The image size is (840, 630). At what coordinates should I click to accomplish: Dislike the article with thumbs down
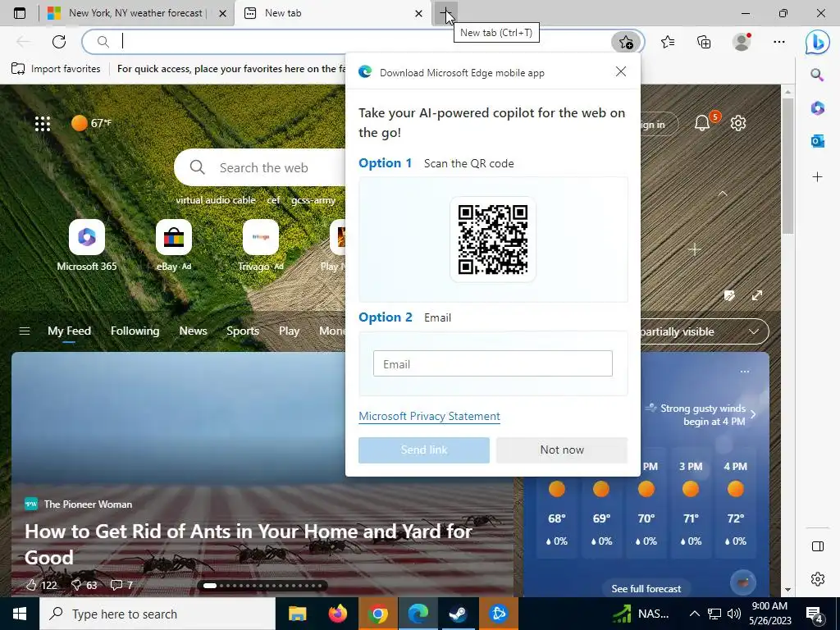point(76,585)
